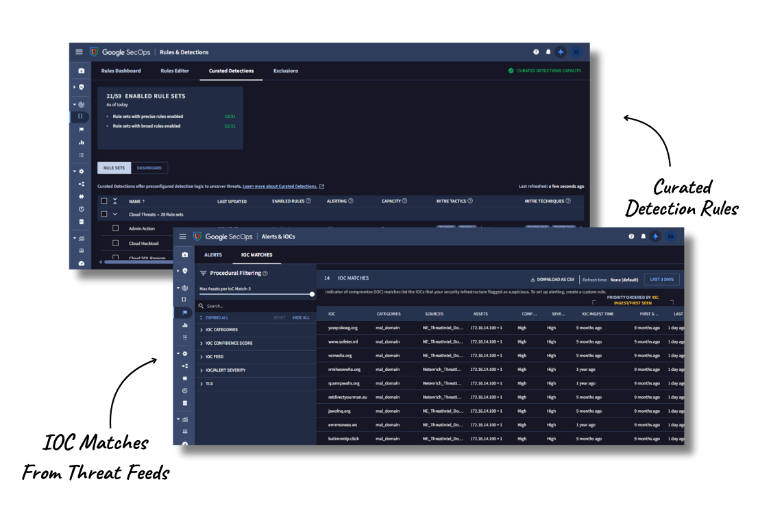Open the Rules Dashboard tab
This screenshot has height=532, width=771.
(121, 71)
